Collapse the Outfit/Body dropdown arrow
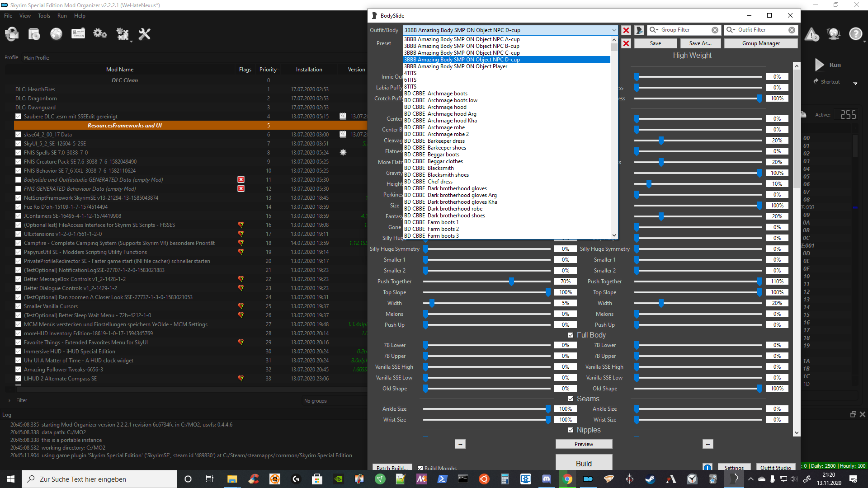The width and height of the screenshot is (868, 488). point(614,30)
